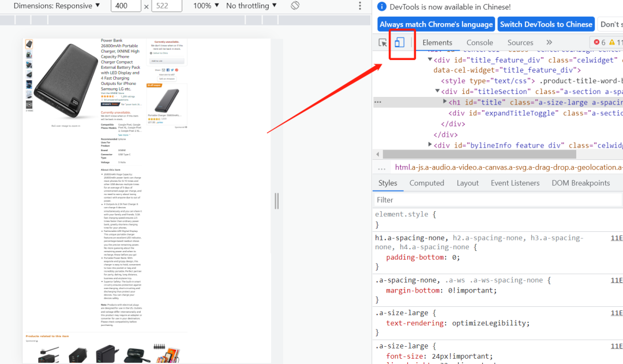This screenshot has height=364, width=623.
Task: Click the viewport height field showing 522
Action: coord(167,6)
